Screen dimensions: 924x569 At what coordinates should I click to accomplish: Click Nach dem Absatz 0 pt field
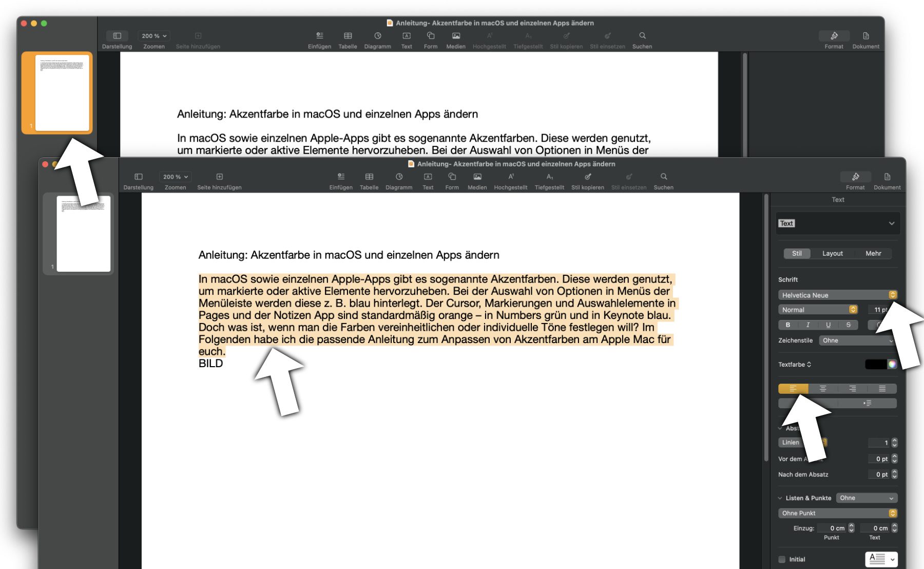click(879, 475)
